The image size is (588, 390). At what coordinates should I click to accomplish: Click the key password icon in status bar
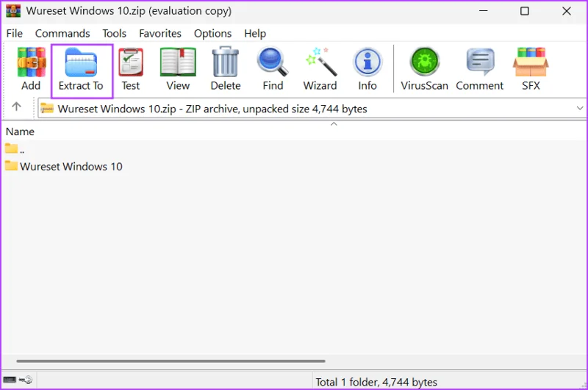[x=26, y=380]
